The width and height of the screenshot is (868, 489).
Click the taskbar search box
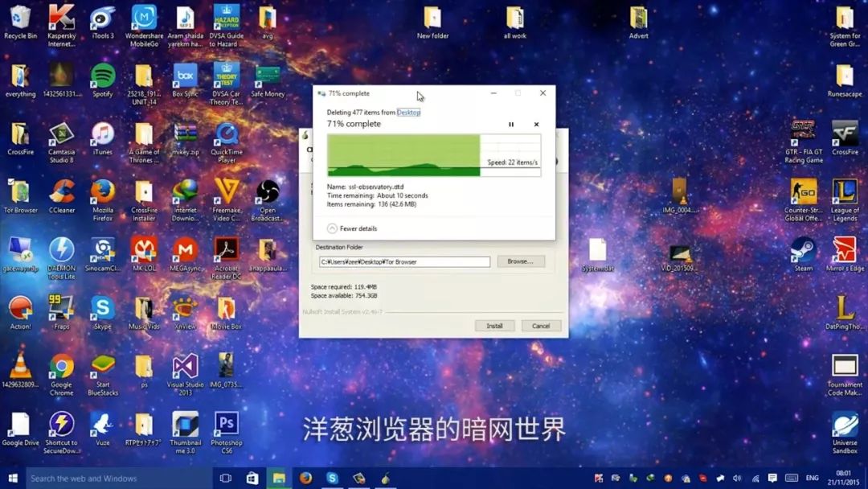pos(119,478)
